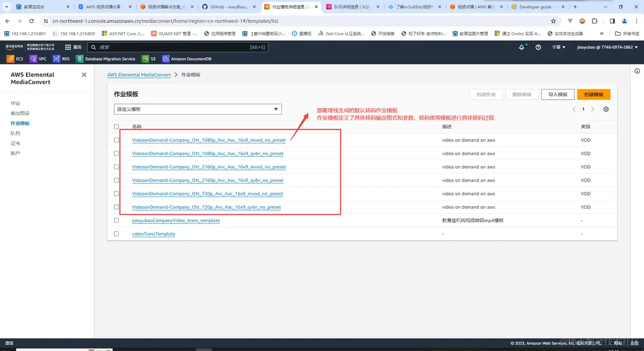
Task: Open S3 shortcut in favorites bar
Action: (148, 59)
